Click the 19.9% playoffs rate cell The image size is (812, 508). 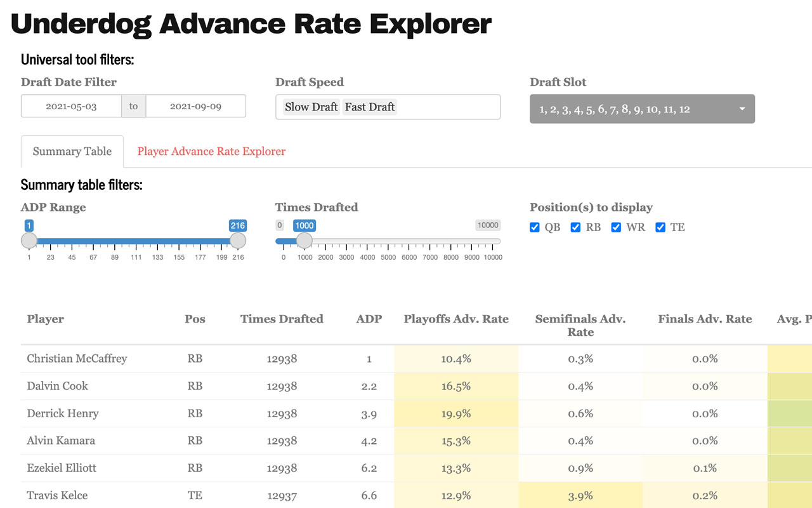point(456,413)
